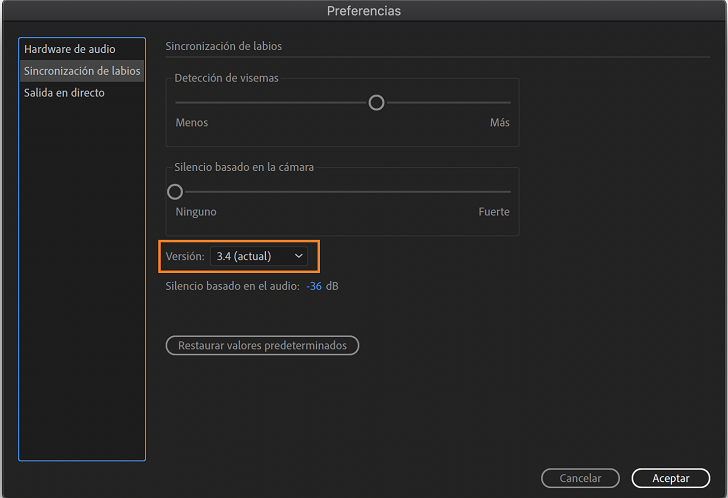Click the Preferencias title bar
Image resolution: width=728 pixels, height=498 pixels.
coord(364,11)
